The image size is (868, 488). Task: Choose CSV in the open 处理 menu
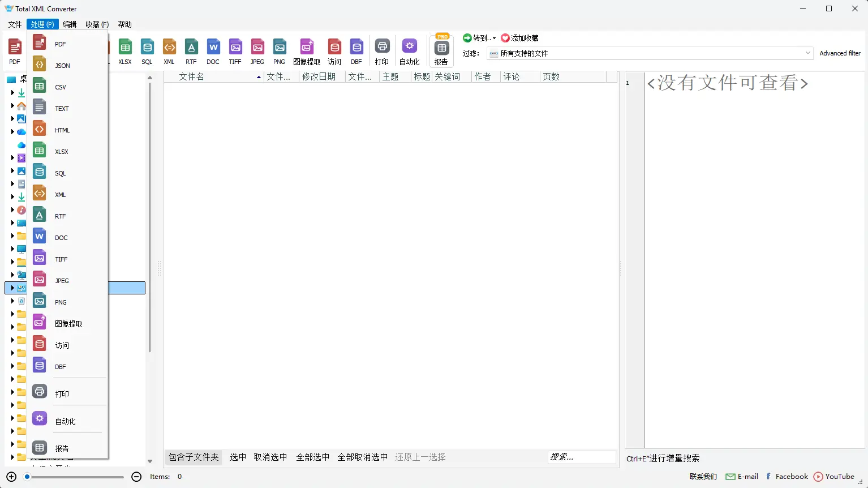(67, 87)
